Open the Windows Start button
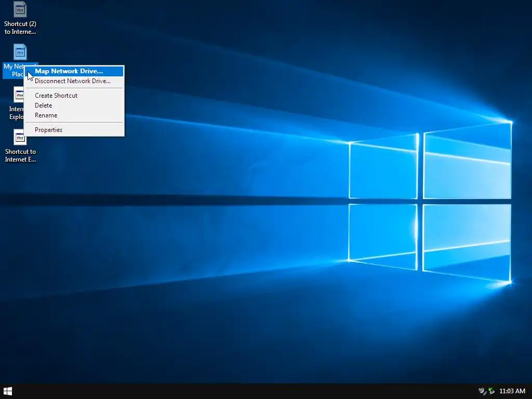This screenshot has width=532, height=399. 7,391
